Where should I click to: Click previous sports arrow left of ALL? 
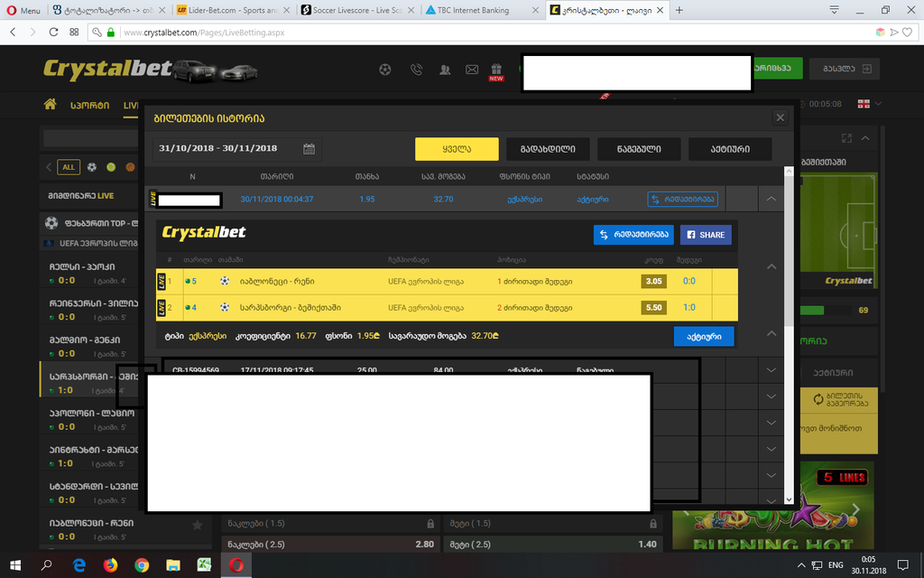(49, 167)
